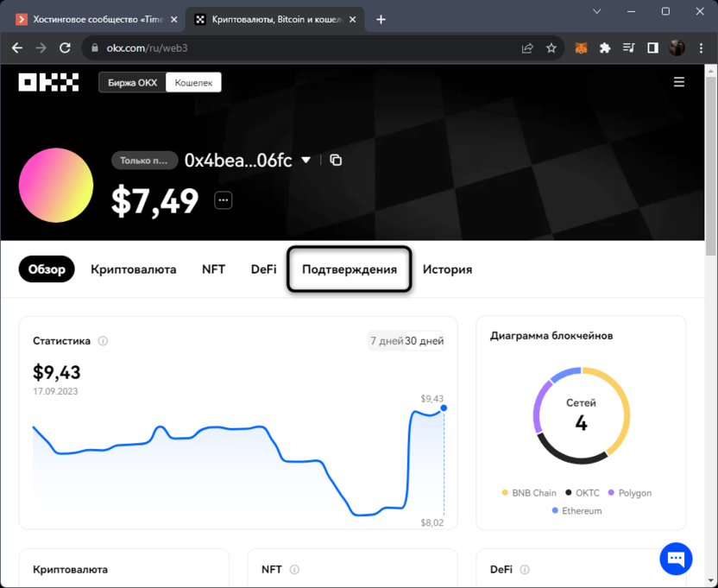
Task: Copy wallet address with copy icon
Action: pos(336,160)
